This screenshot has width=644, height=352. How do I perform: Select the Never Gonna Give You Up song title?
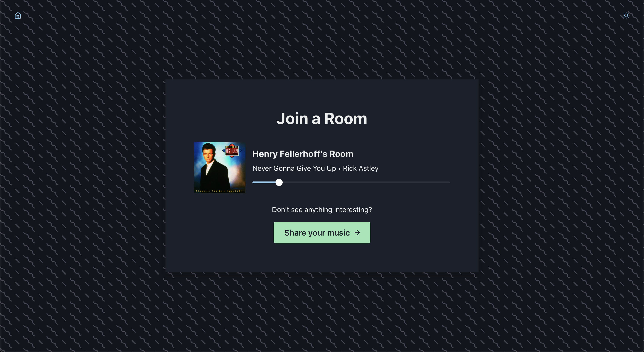click(294, 168)
